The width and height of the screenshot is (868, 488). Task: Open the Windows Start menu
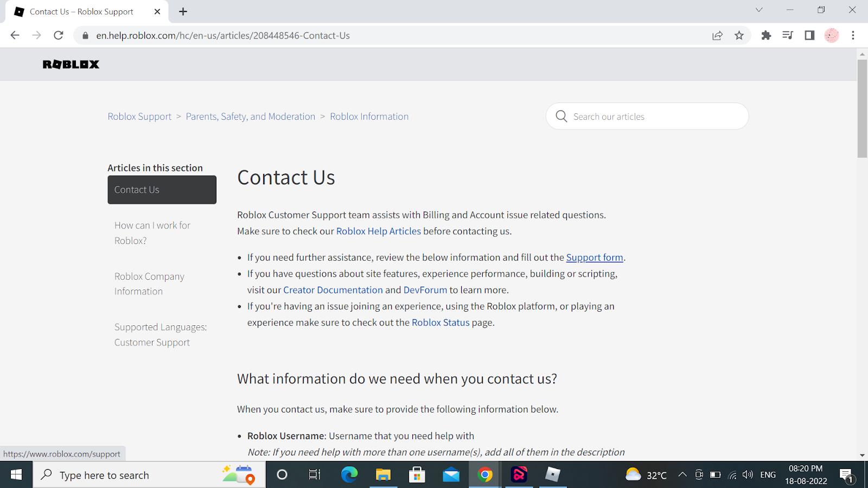pyautogui.click(x=16, y=475)
